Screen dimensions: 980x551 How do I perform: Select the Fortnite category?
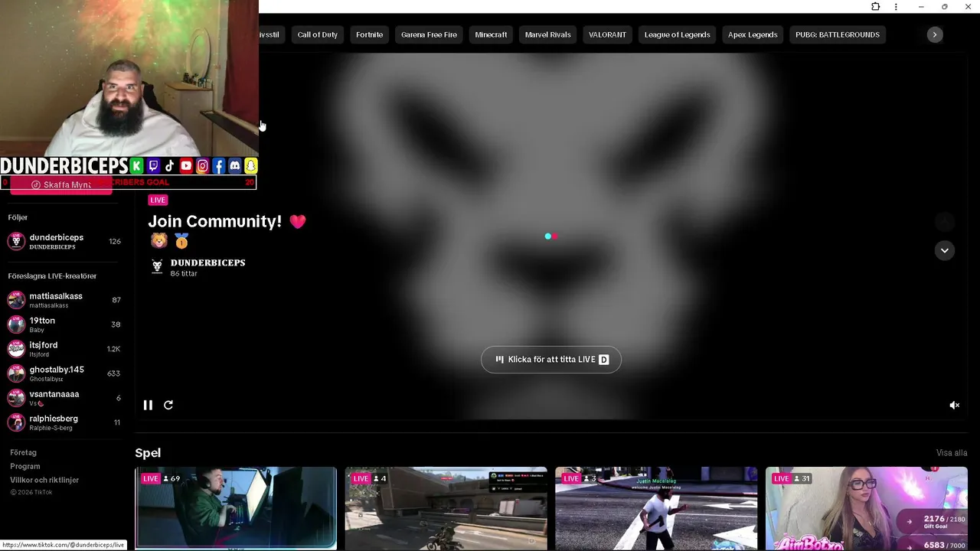click(x=369, y=34)
